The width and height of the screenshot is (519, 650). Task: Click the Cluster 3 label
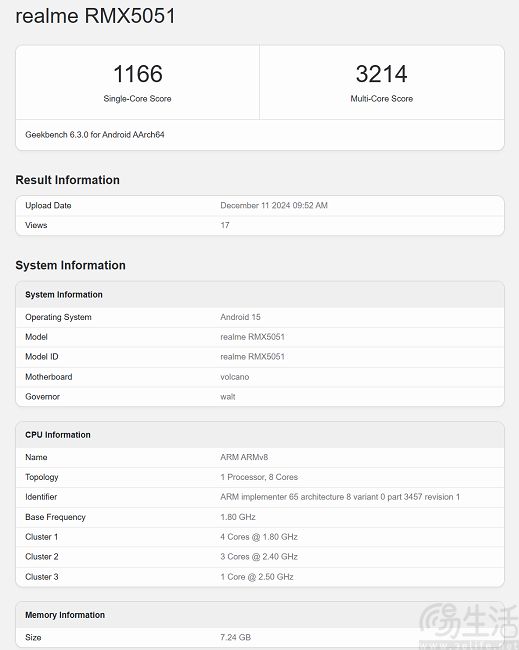pos(41,577)
